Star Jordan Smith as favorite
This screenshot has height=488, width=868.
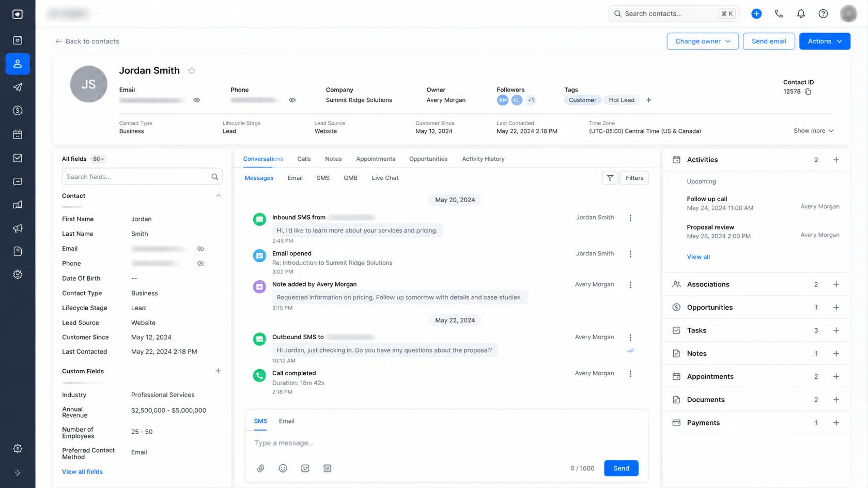[x=192, y=70]
